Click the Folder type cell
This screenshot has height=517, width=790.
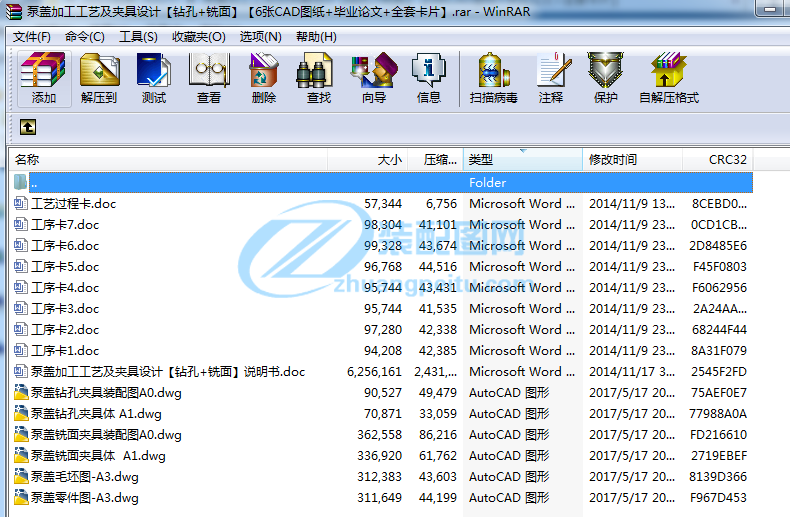coord(487,182)
